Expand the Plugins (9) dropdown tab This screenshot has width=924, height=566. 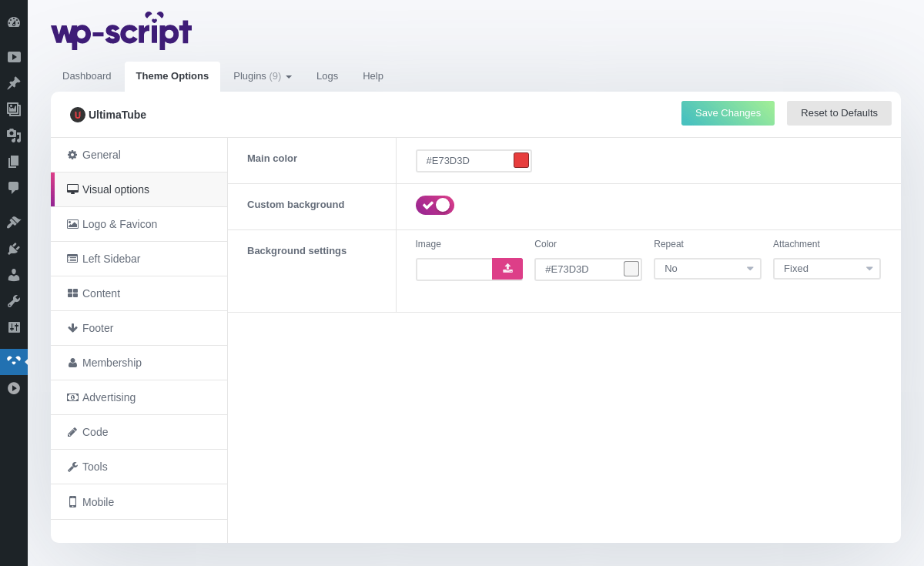pos(263,76)
